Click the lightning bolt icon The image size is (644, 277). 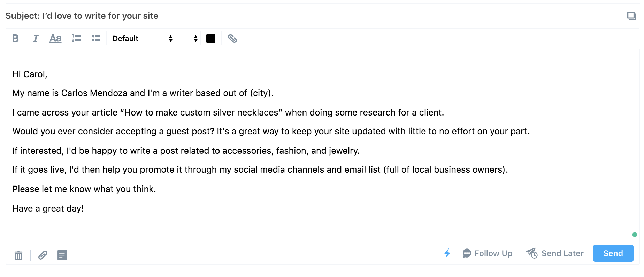tap(447, 253)
